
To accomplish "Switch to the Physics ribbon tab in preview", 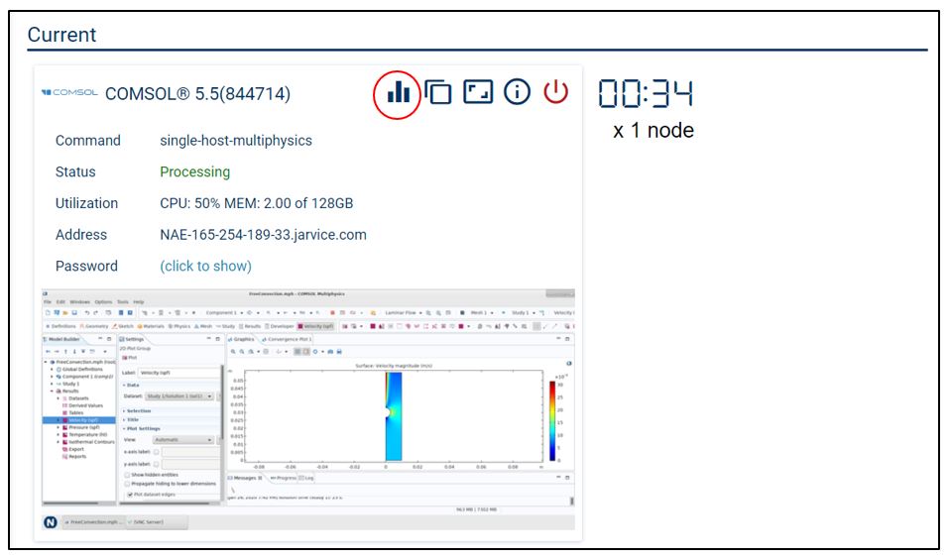I will point(178,326).
